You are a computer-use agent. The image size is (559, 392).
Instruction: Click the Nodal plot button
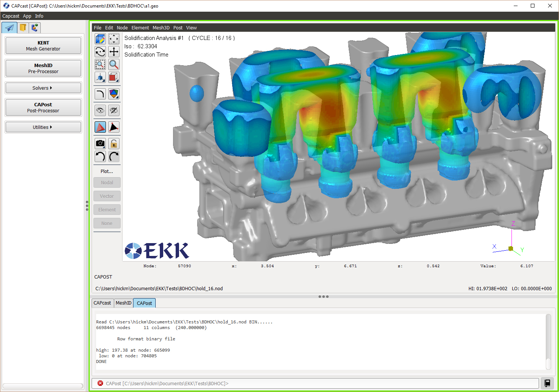107,182
